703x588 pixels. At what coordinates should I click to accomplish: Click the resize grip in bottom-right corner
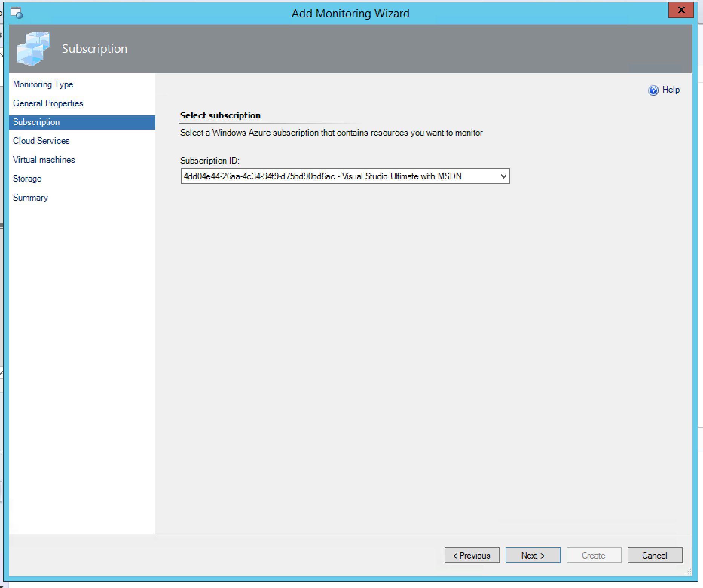(688, 572)
